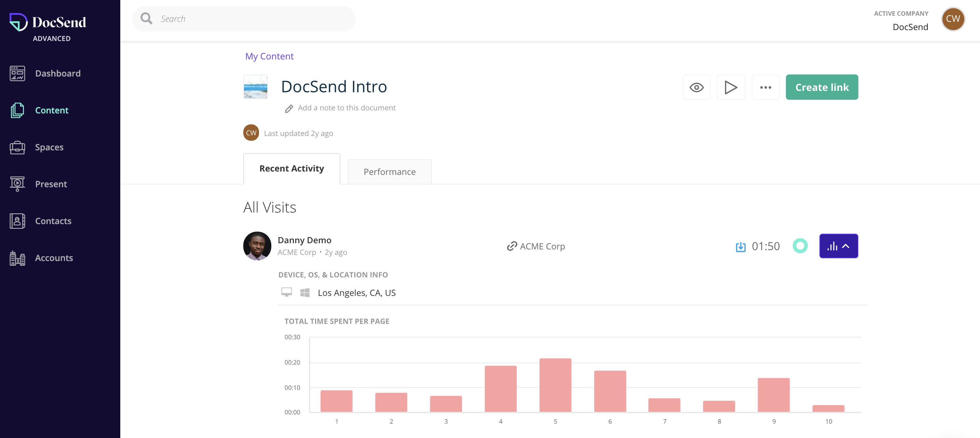Switch to the Performance tab
The height and width of the screenshot is (438, 980).
[x=390, y=172]
